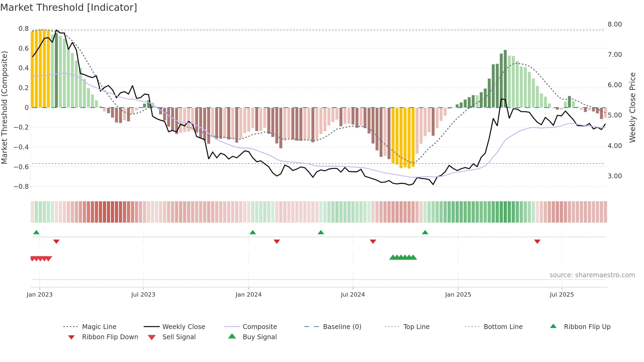This screenshot has width=644, height=362.
Task: Click the ribbon flip up marker near Nov 2024
Action: [425, 232]
